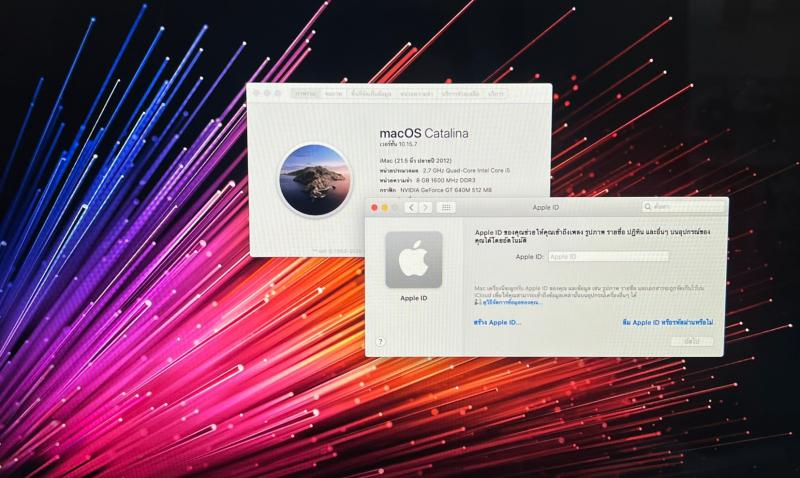The image size is (800, 478).
Task: Close the Apple ID window with red button
Action: point(374,207)
